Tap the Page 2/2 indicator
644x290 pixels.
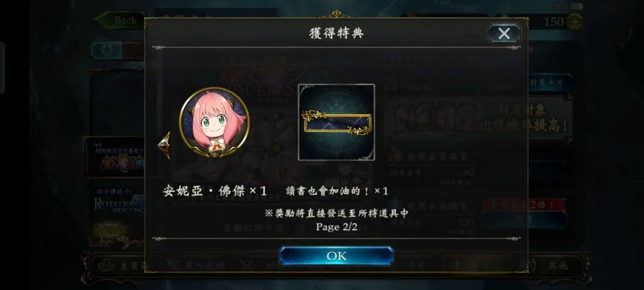click(x=336, y=227)
